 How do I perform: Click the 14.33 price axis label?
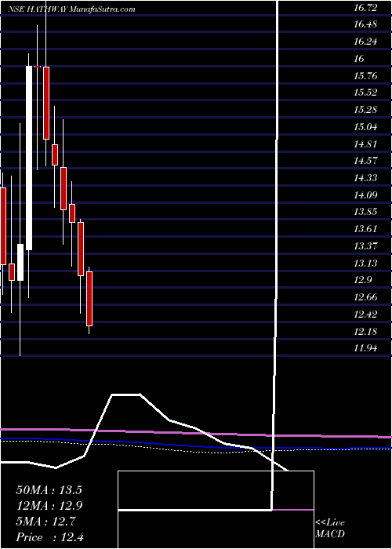(365, 178)
